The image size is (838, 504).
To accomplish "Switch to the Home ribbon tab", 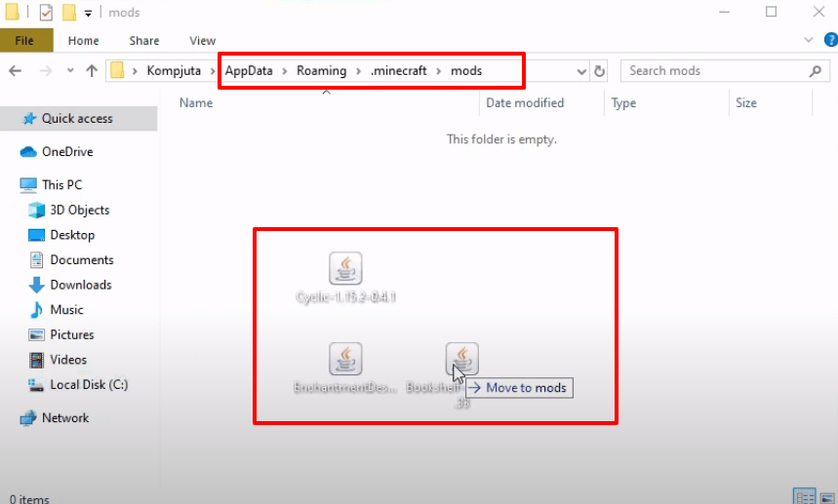I will coord(83,41).
